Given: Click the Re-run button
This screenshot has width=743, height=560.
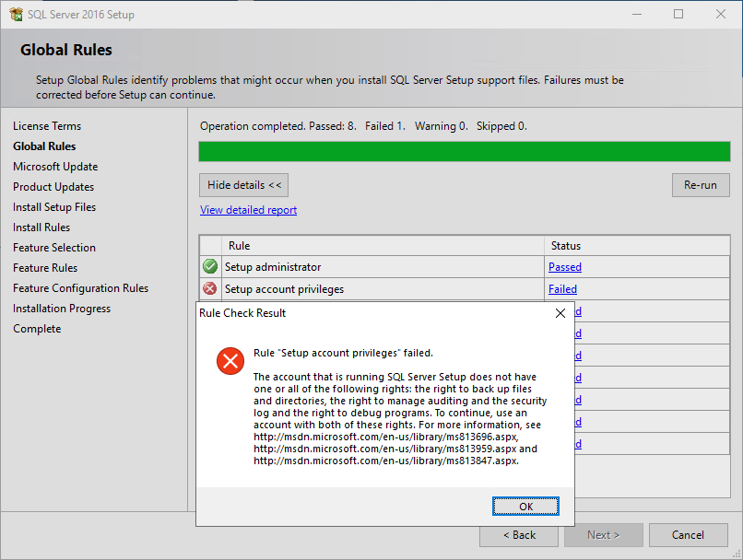Looking at the screenshot, I should tap(701, 184).
